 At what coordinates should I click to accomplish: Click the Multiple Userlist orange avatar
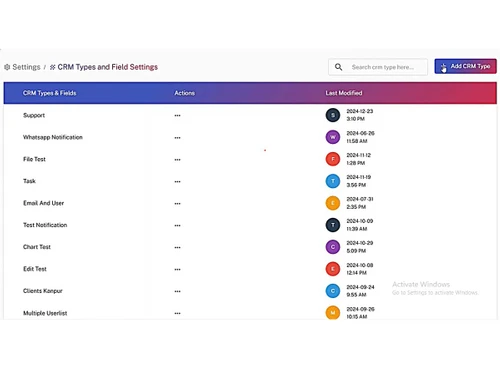[333, 313]
